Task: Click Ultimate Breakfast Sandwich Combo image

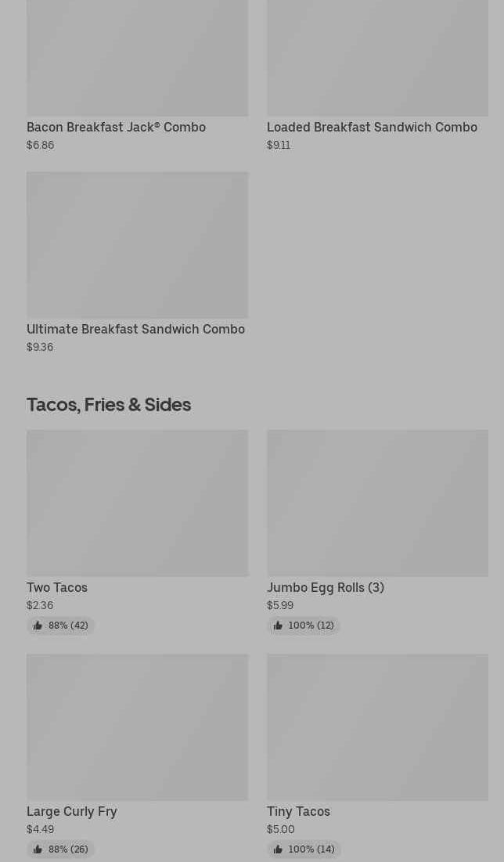Action: [x=137, y=244]
